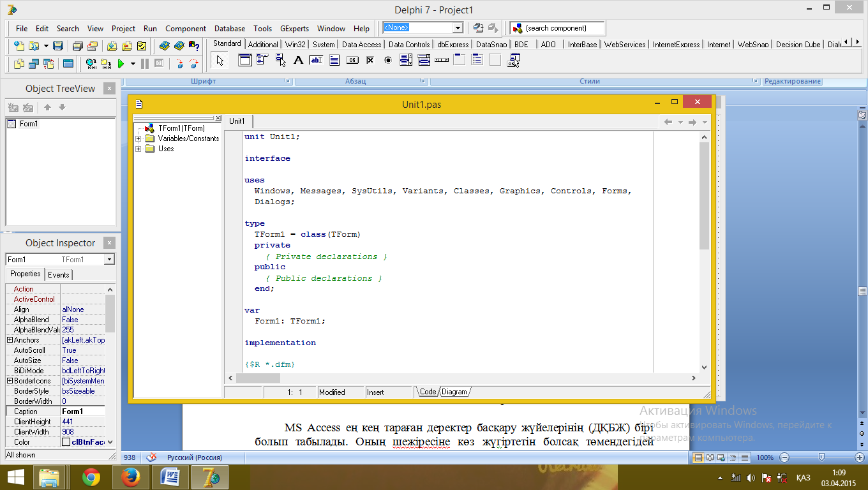Screen dimensions: 868x490
Task: Click the Save All toolbar icon
Action: [77, 46]
